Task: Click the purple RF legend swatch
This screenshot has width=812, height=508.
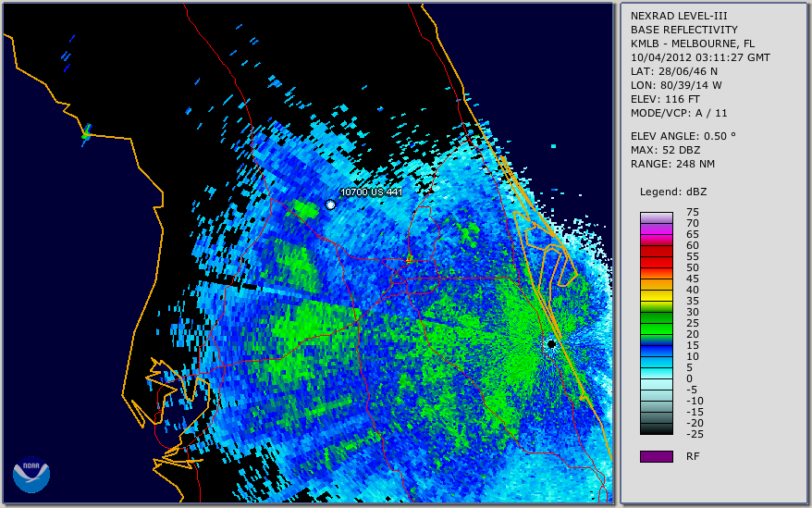Action: tap(657, 456)
